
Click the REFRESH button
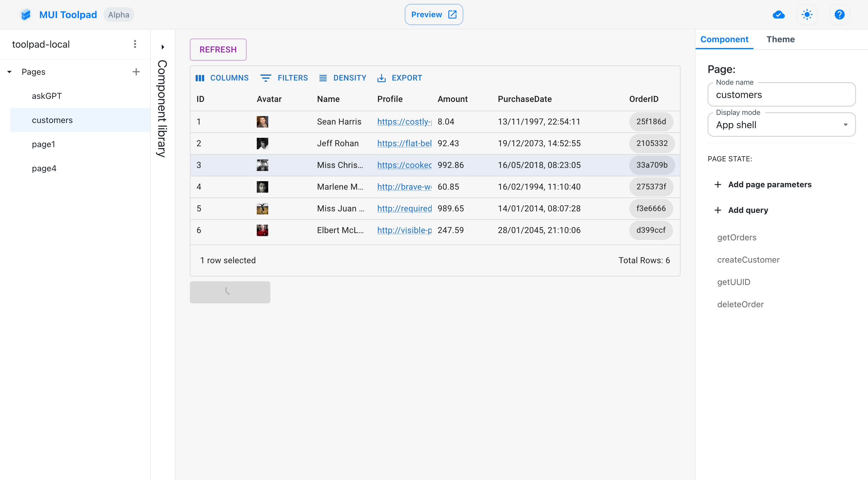click(218, 49)
